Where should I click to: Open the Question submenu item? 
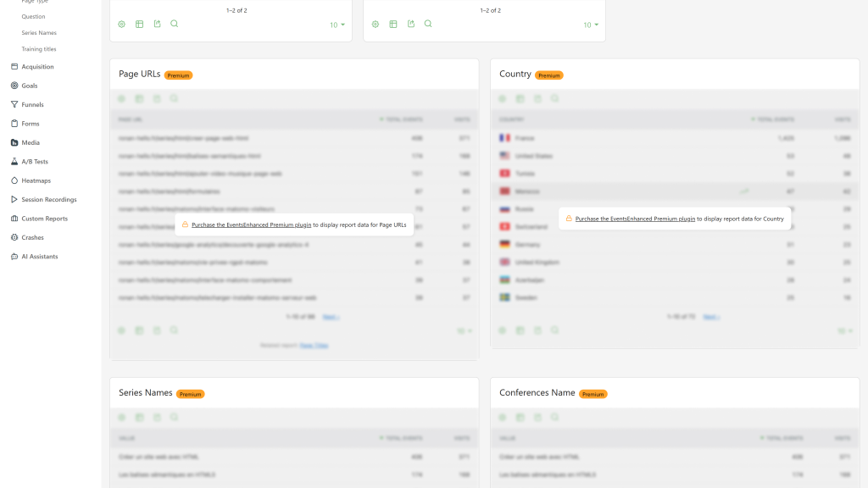coord(33,17)
